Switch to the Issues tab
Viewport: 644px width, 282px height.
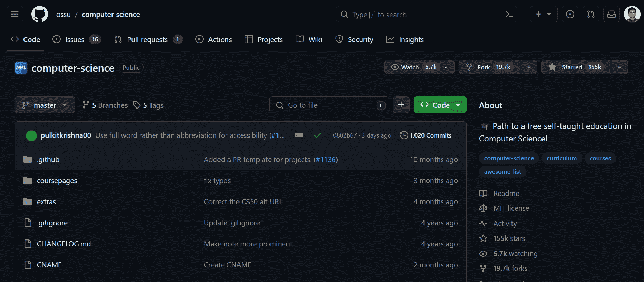[77, 39]
